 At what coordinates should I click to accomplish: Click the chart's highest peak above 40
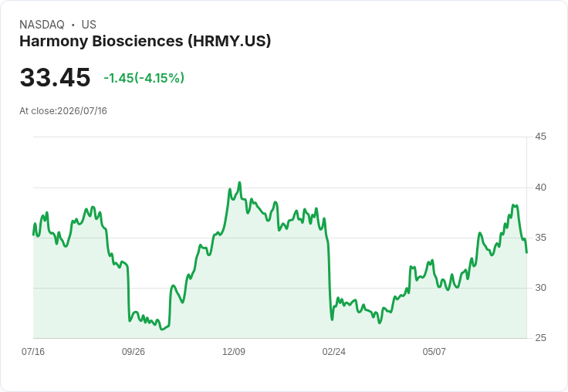coord(239,183)
